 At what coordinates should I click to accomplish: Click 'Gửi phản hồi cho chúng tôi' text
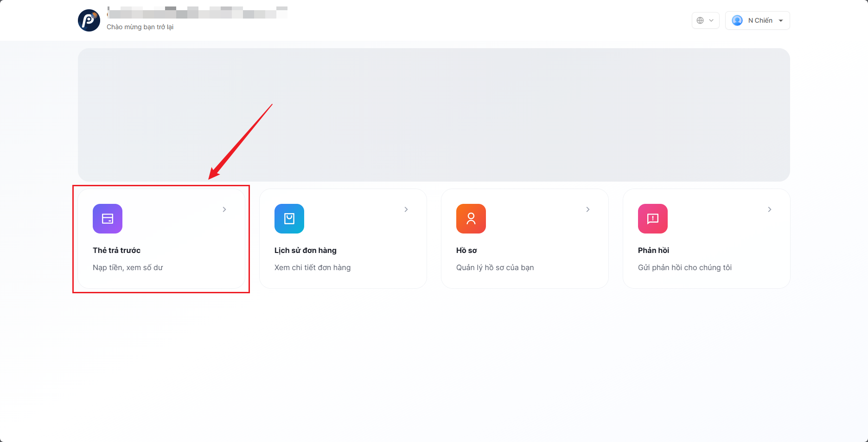tap(685, 267)
